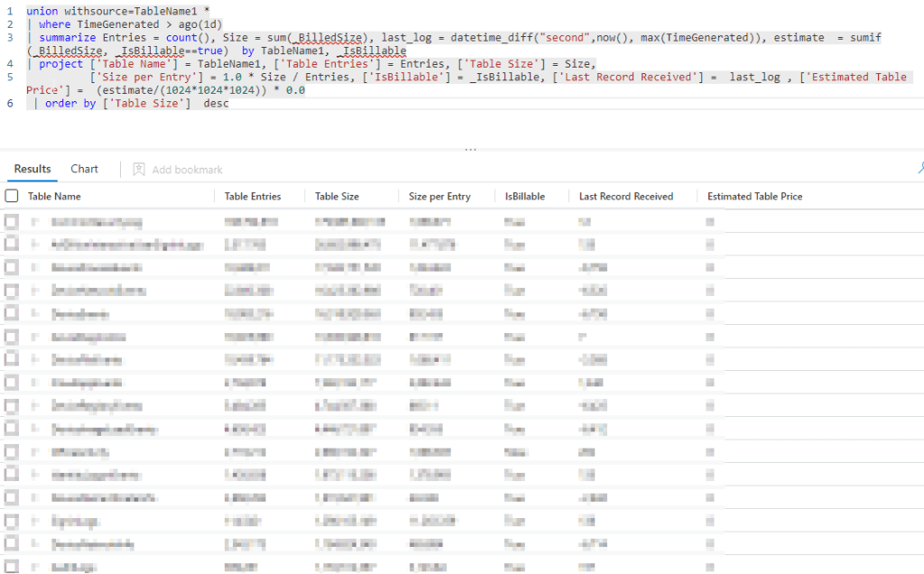Click the Estimated Table Price column header

(754, 196)
